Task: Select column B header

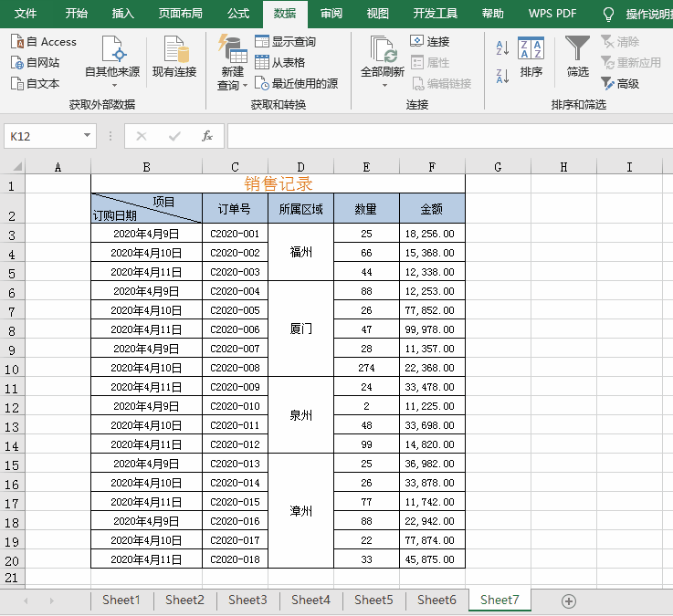Action: point(146,167)
